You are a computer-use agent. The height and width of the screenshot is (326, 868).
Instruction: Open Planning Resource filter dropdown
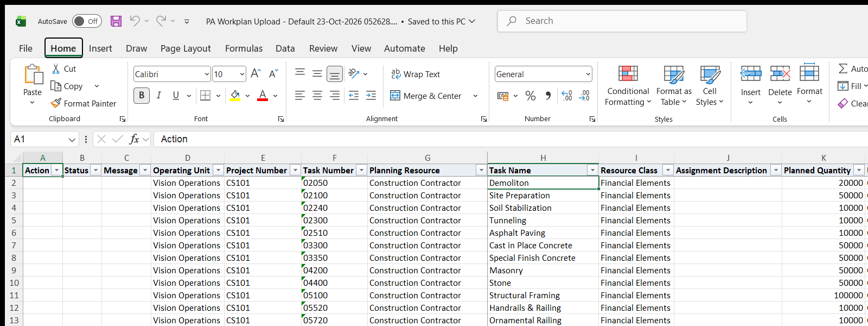pos(481,170)
